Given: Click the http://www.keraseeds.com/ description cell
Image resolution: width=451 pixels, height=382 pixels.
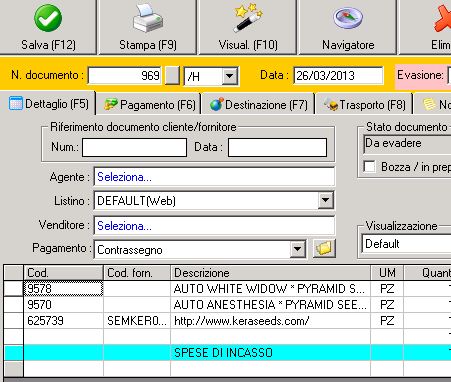Looking at the screenshot, I should tap(270, 321).
